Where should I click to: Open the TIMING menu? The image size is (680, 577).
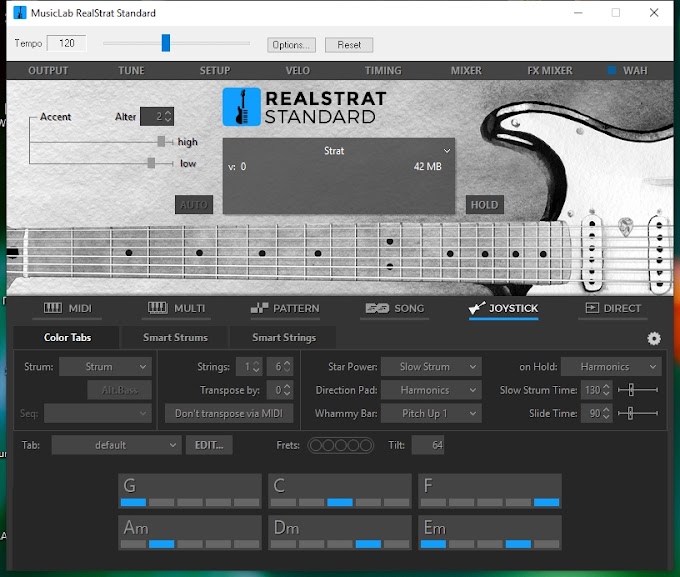tap(383, 70)
